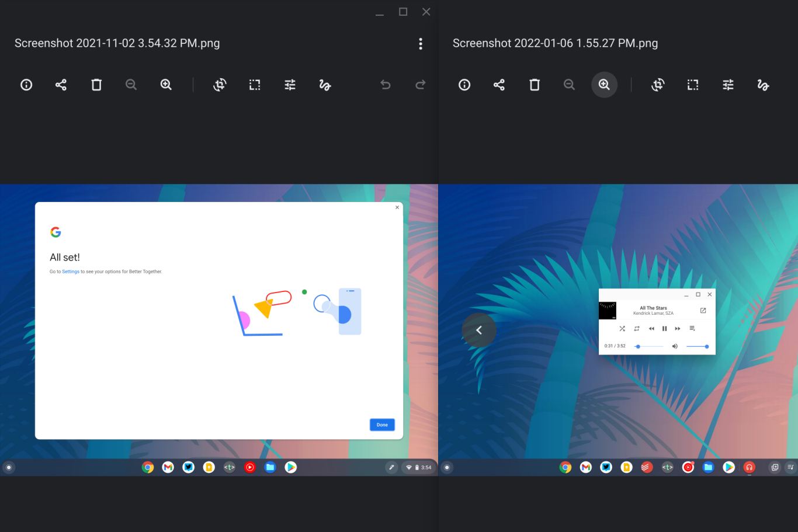Click the song progress slider
This screenshot has width=798, height=532.
point(649,346)
